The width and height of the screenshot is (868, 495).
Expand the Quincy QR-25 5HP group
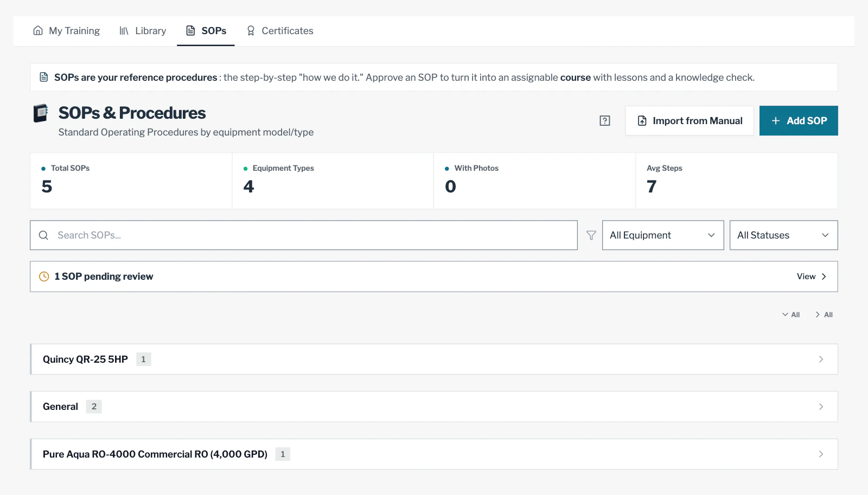click(x=434, y=359)
